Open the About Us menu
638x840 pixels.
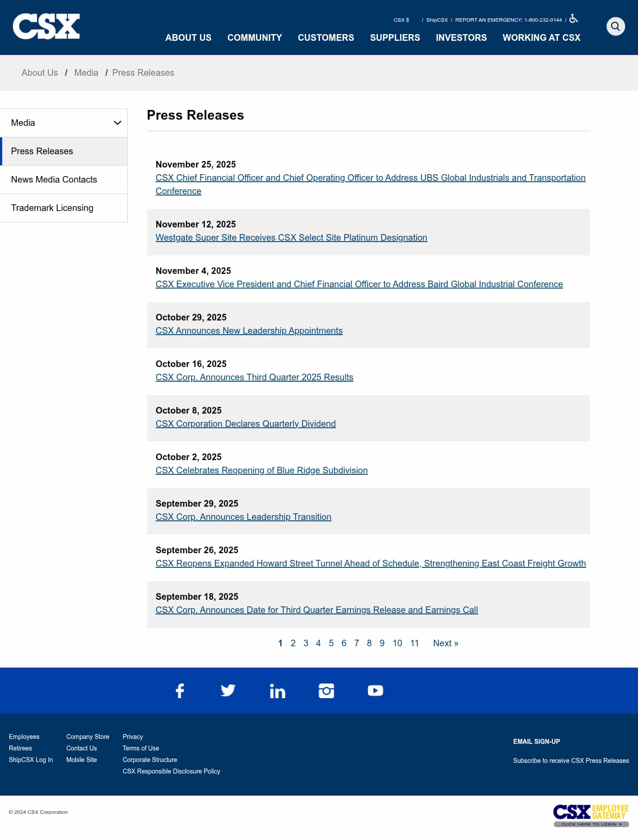[x=188, y=38]
